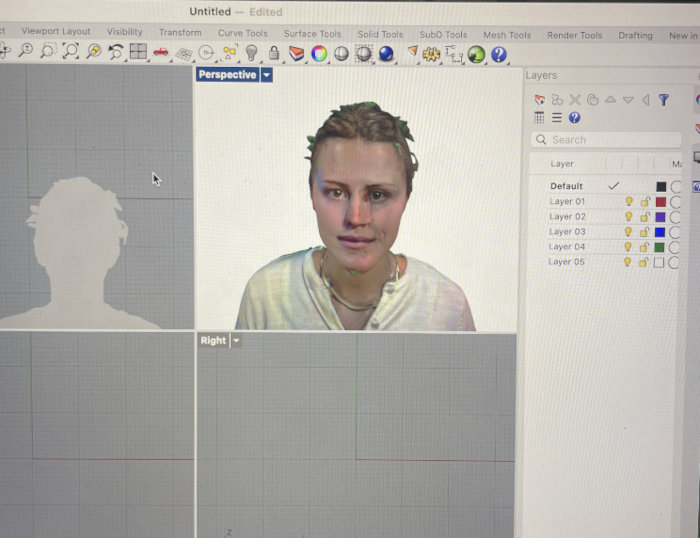Toggle the lock icon for Layer 03
The height and width of the screenshot is (538, 700).
pyautogui.click(x=645, y=232)
